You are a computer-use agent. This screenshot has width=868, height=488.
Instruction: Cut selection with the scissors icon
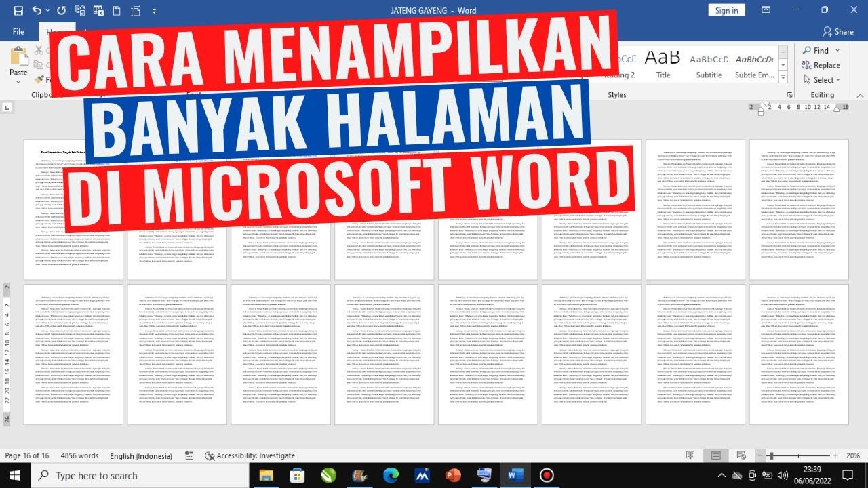[x=38, y=50]
